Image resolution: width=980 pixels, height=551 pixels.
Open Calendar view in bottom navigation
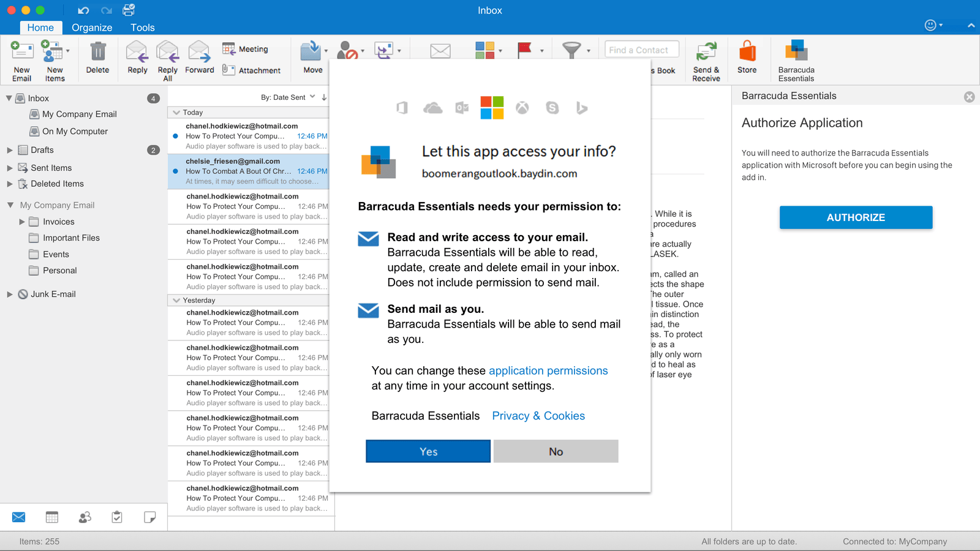click(x=52, y=517)
